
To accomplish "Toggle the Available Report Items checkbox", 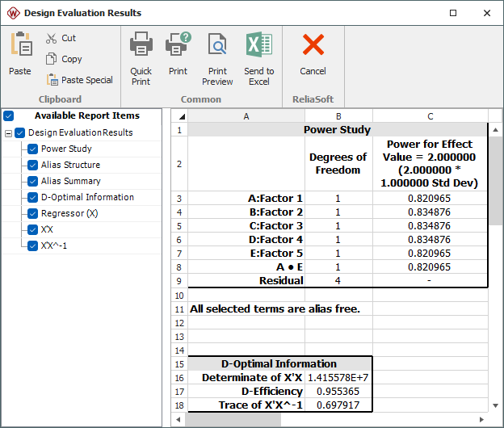I will click(9, 115).
